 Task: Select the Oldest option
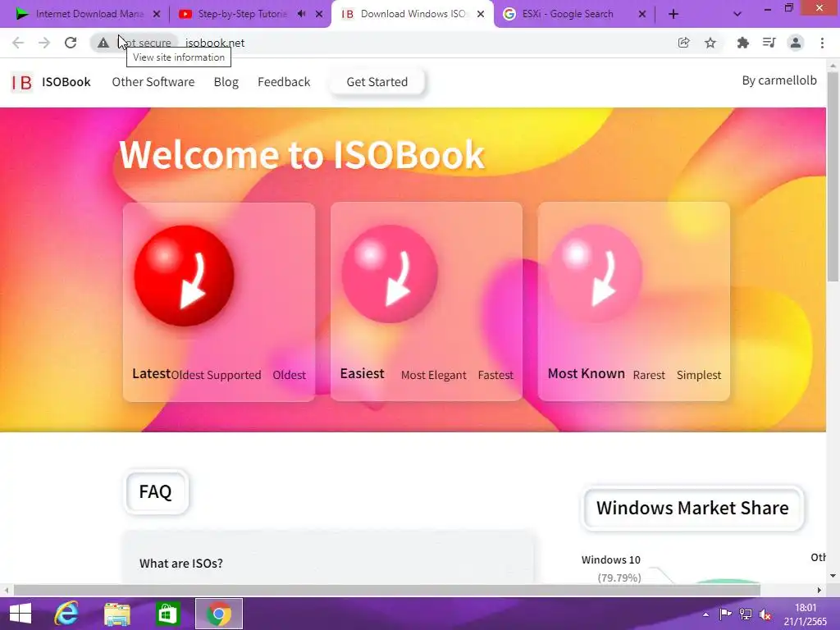coord(290,375)
